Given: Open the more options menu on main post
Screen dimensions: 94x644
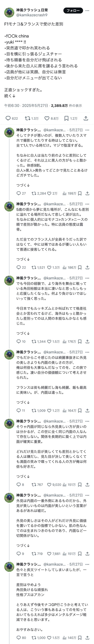Looking at the screenshot, I should [x=87, y=11].
